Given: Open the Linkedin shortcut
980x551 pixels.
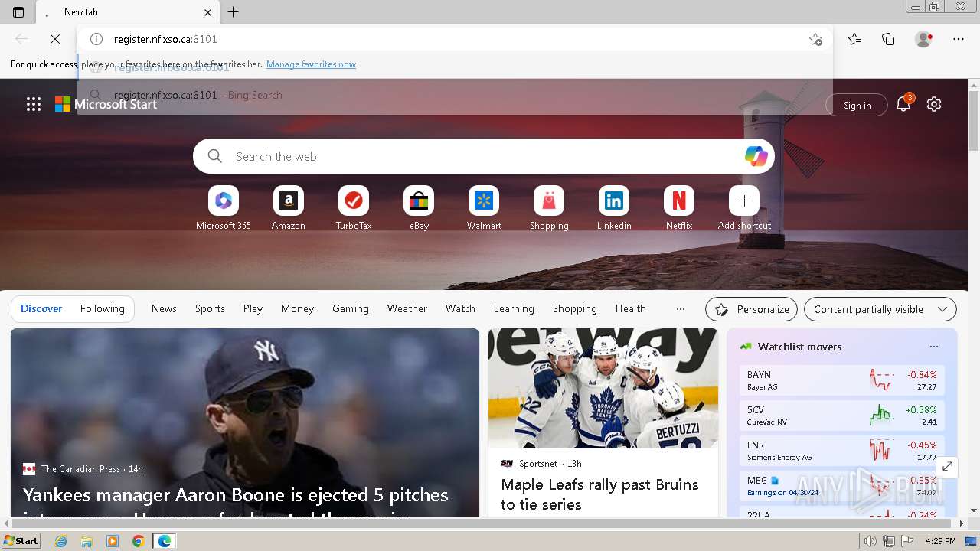Looking at the screenshot, I should click(614, 208).
